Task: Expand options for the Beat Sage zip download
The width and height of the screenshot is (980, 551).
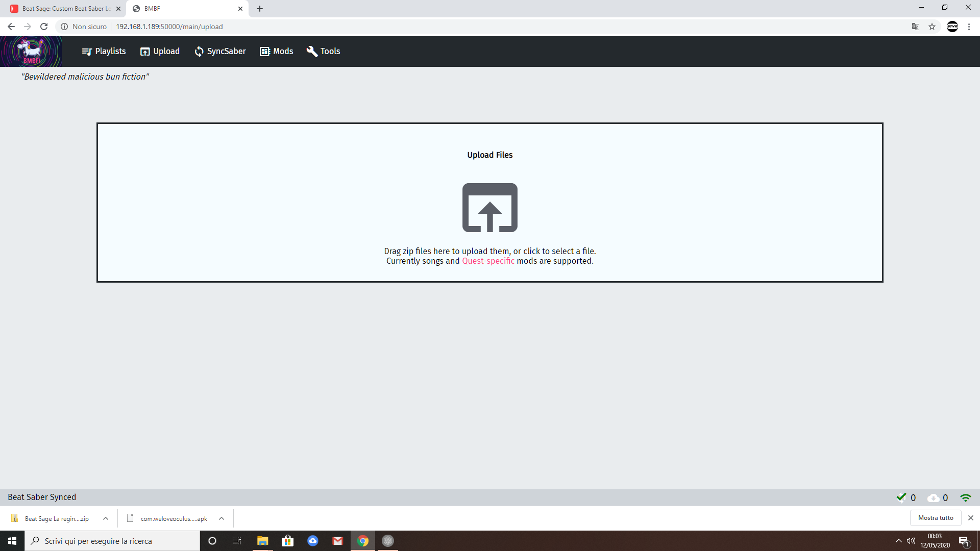Action: point(106,518)
